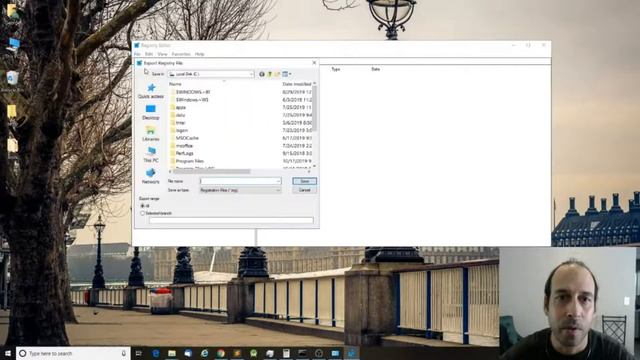Screen dimensions: 640x360
Task: Open the Windows Start menu
Action: pyautogui.click(x=8, y=353)
